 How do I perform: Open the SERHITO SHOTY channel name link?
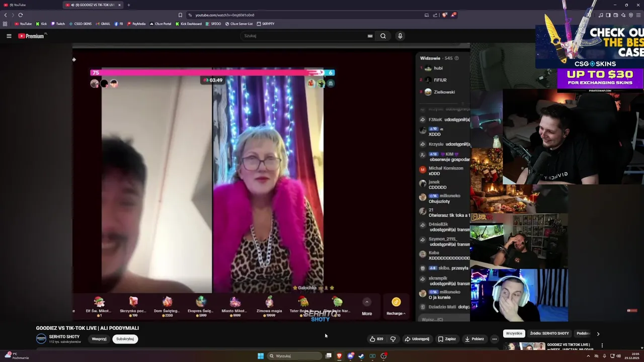pos(64,336)
